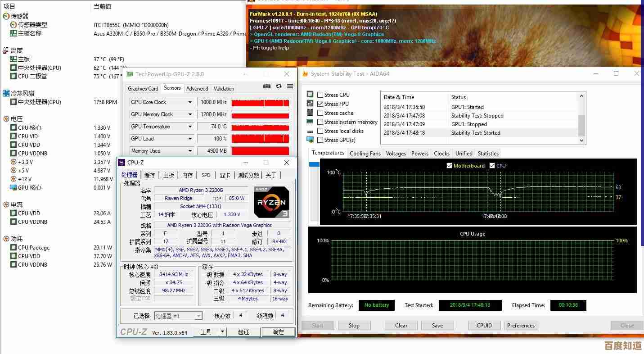Viewport: 644px width, 354px height.
Task: Open the GPU Core Clock sensor dropdown
Action: tap(190, 102)
